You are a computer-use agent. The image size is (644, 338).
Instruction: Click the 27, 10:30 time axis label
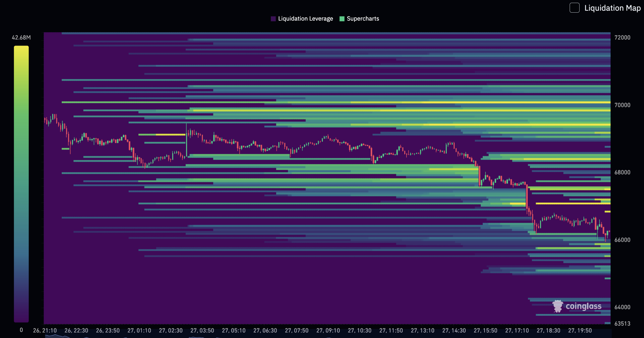click(x=359, y=331)
